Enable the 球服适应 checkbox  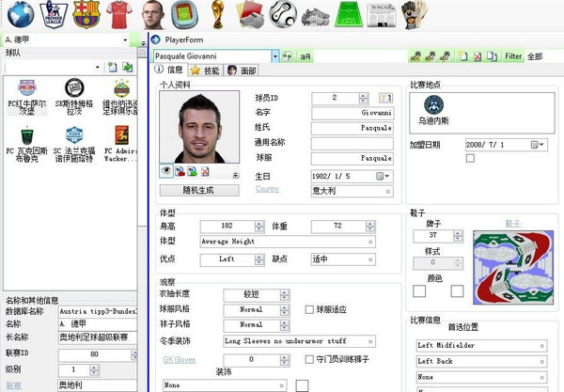click(309, 309)
